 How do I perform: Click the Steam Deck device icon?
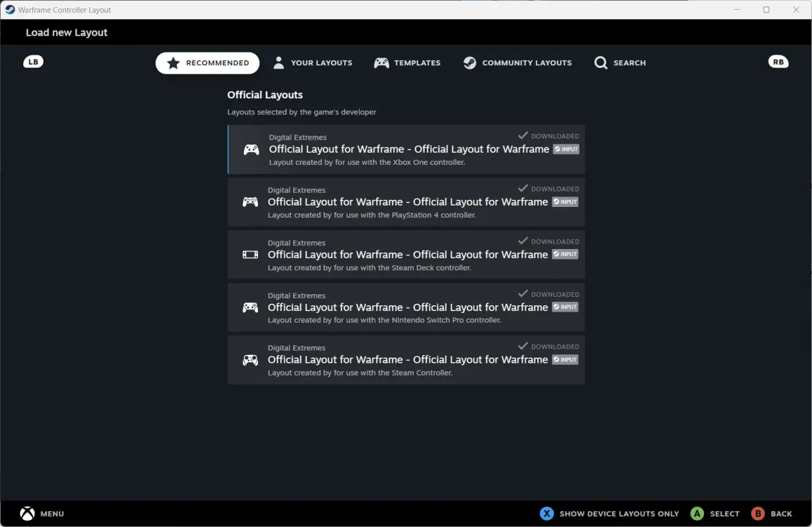[x=250, y=255]
